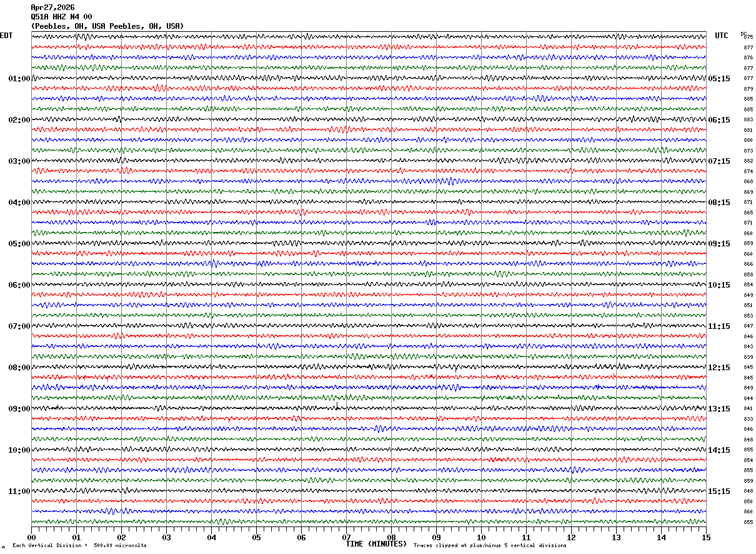The image size is (756, 554).
Task: Select the 08:00 EDT row label
Action: [x=19, y=368]
